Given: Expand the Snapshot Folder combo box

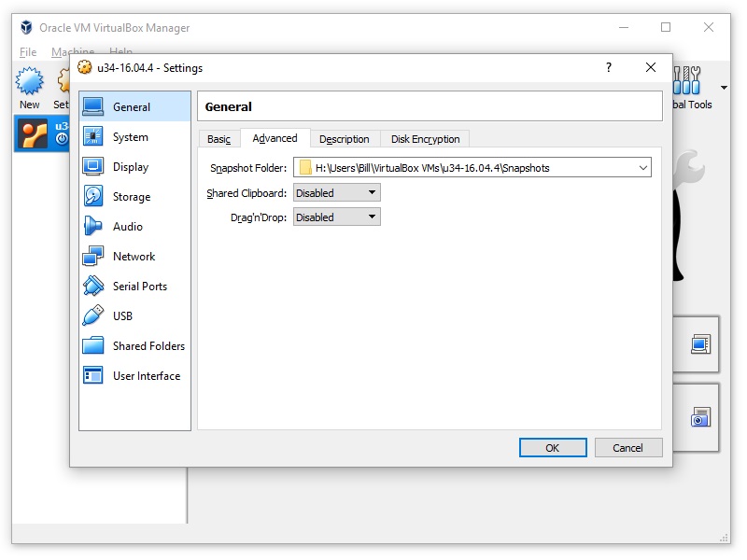Looking at the screenshot, I should coord(643,168).
